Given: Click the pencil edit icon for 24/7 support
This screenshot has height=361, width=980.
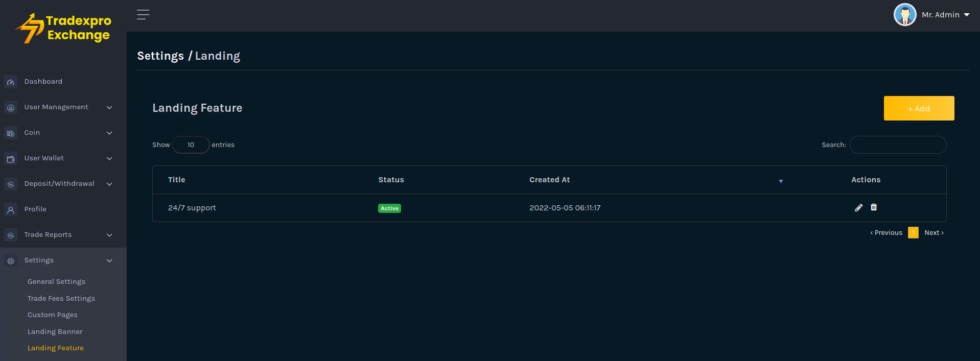Looking at the screenshot, I should coord(858,207).
